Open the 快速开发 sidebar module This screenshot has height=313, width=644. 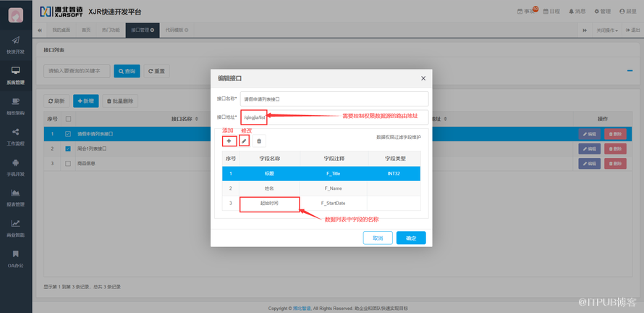pyautogui.click(x=16, y=45)
